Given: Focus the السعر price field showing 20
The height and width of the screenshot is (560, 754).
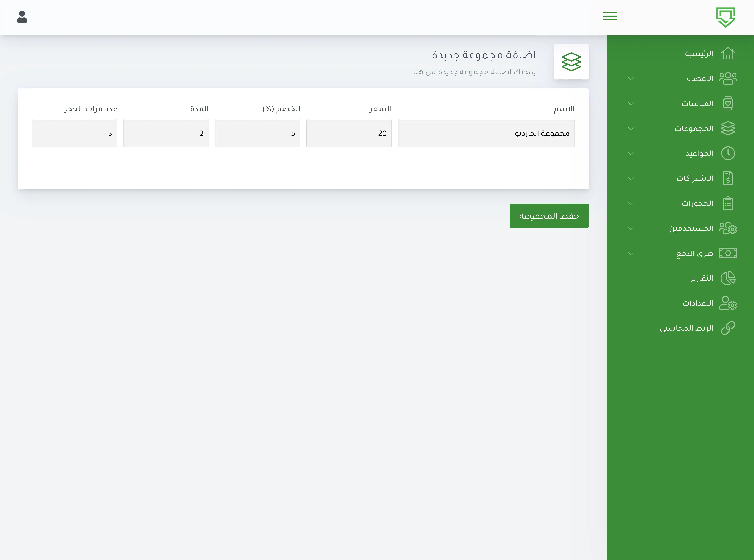Looking at the screenshot, I should (349, 133).
